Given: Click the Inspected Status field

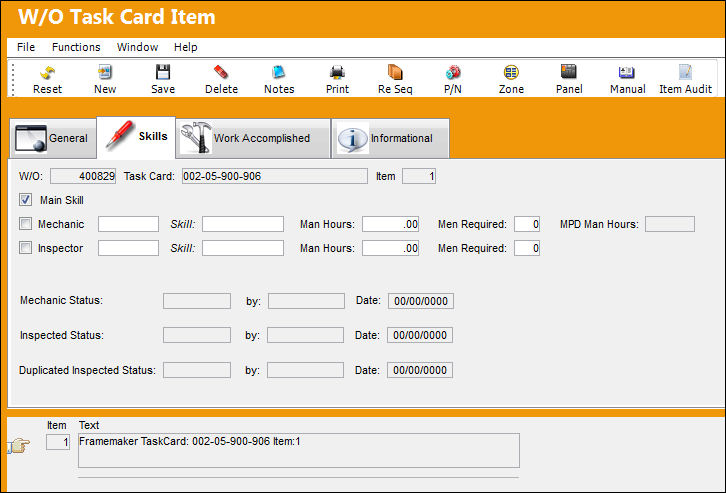Looking at the screenshot, I should pyautogui.click(x=197, y=335).
